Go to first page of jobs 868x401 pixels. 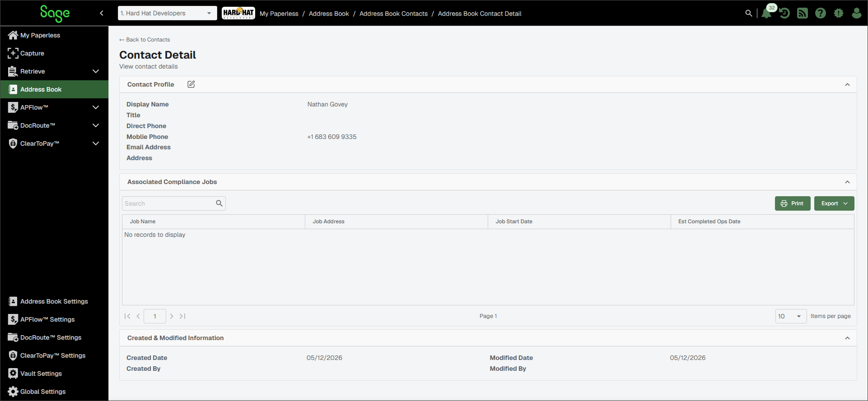tap(127, 316)
